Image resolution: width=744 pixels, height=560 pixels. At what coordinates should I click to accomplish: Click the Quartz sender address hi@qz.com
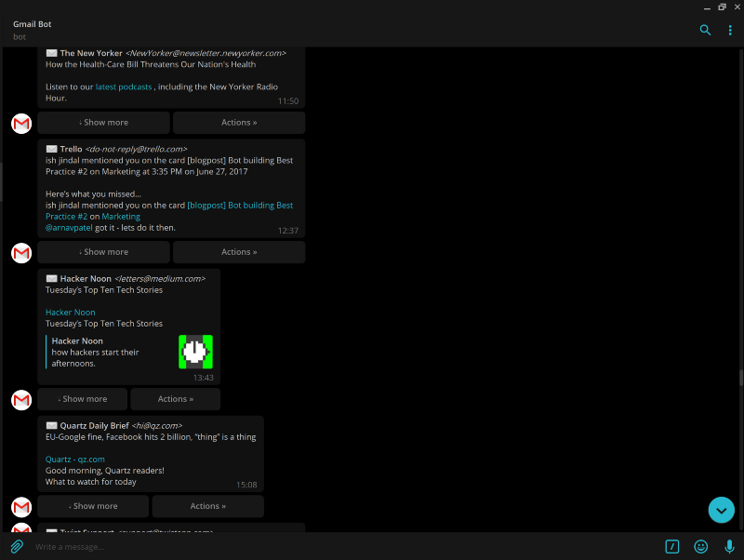pyautogui.click(x=157, y=426)
